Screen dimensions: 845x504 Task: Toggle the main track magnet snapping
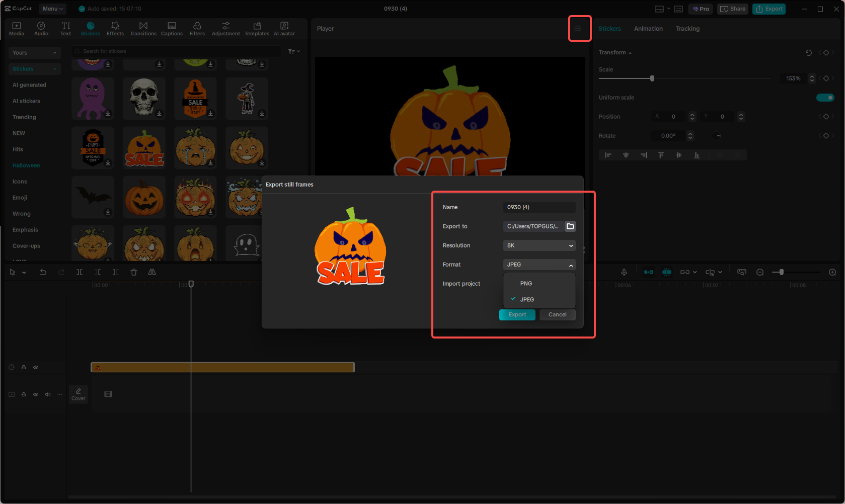[x=649, y=272]
